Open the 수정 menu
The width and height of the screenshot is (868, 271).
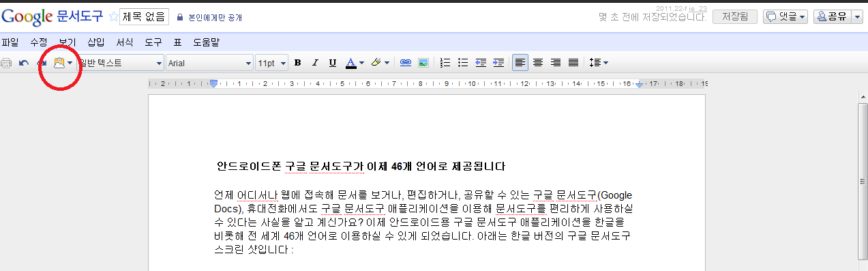tap(39, 42)
